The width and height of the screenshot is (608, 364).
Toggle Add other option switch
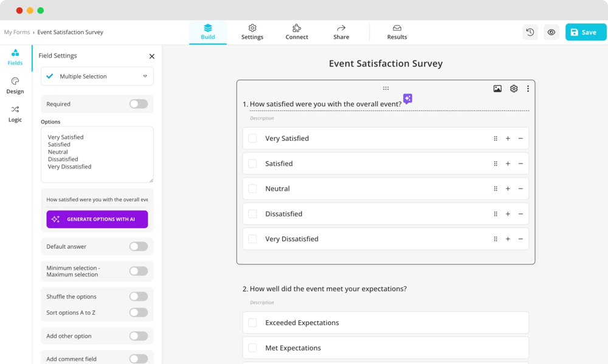[x=139, y=336]
